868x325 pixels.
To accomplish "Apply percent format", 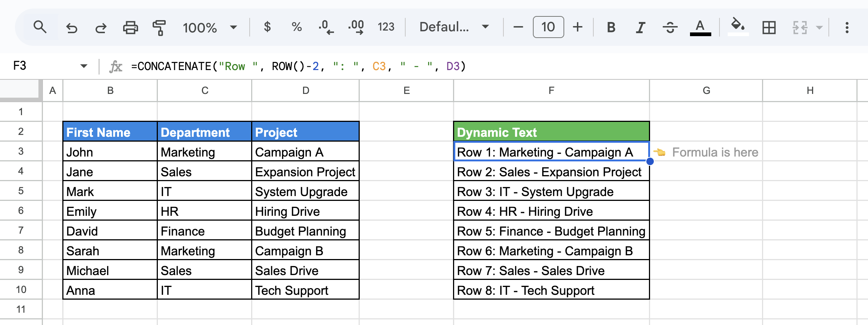I will 297,27.
